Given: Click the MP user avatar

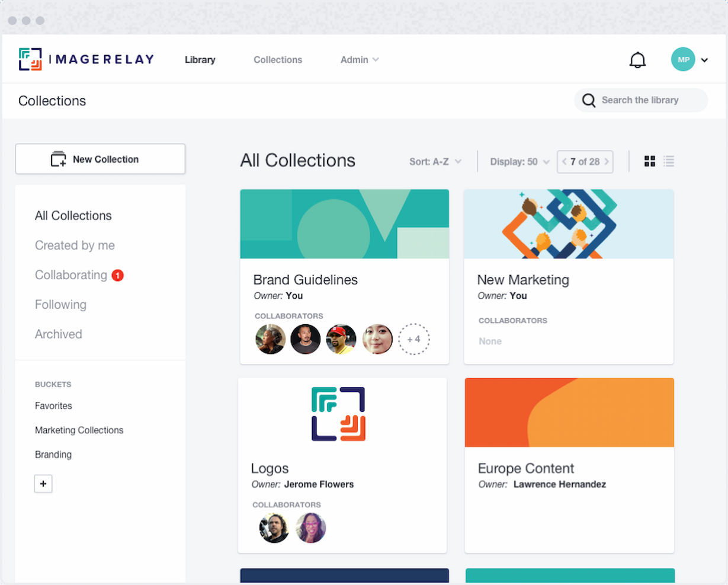Looking at the screenshot, I should (x=683, y=60).
